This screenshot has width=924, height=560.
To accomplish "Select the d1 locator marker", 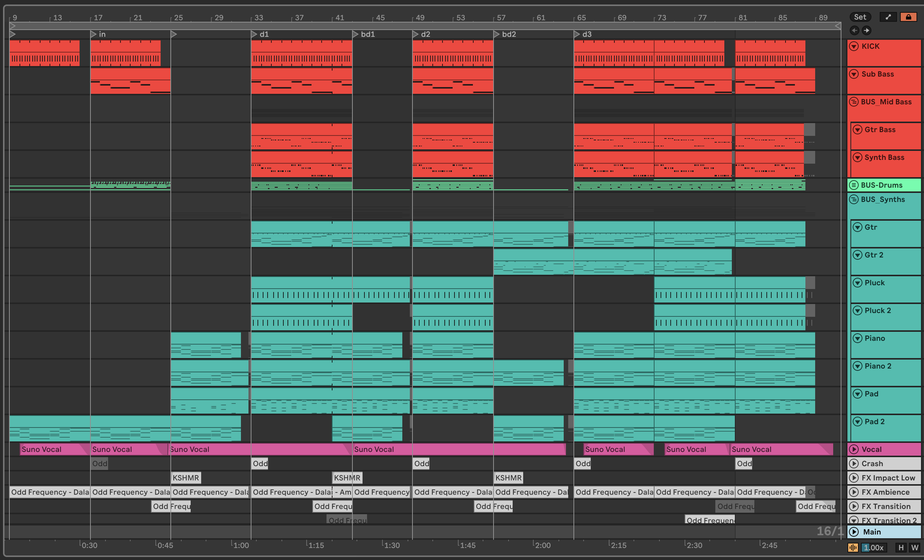I will [254, 34].
